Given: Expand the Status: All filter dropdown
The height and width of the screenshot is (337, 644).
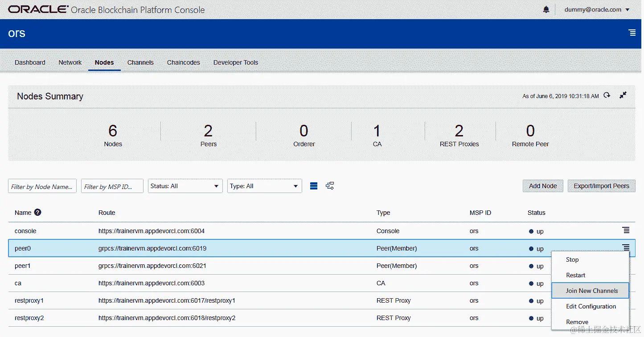Looking at the screenshot, I should coord(185,186).
